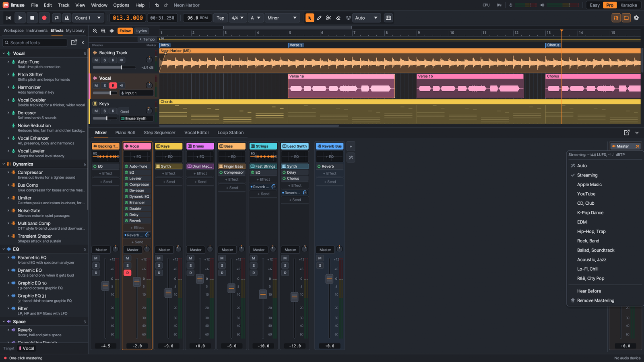The height and width of the screenshot is (362, 644).
Task: Click the Backing Track volume slider
Action: [114, 68]
